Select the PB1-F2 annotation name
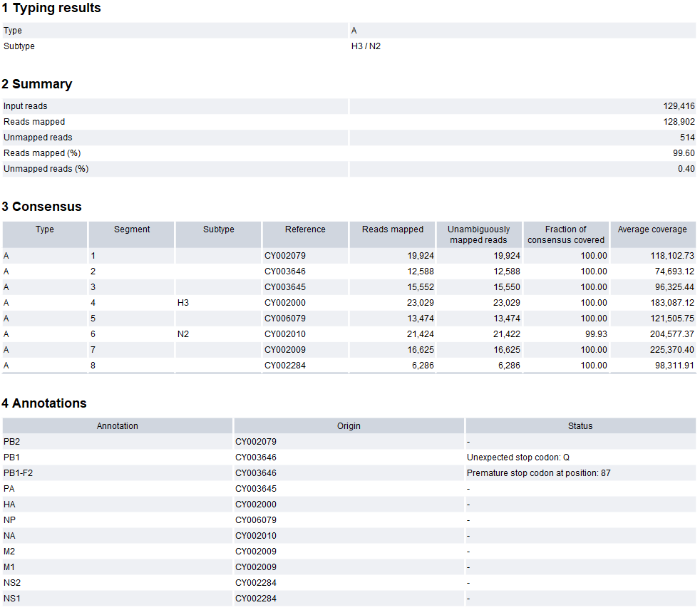The width and height of the screenshot is (700, 610). pyautogui.click(x=19, y=473)
